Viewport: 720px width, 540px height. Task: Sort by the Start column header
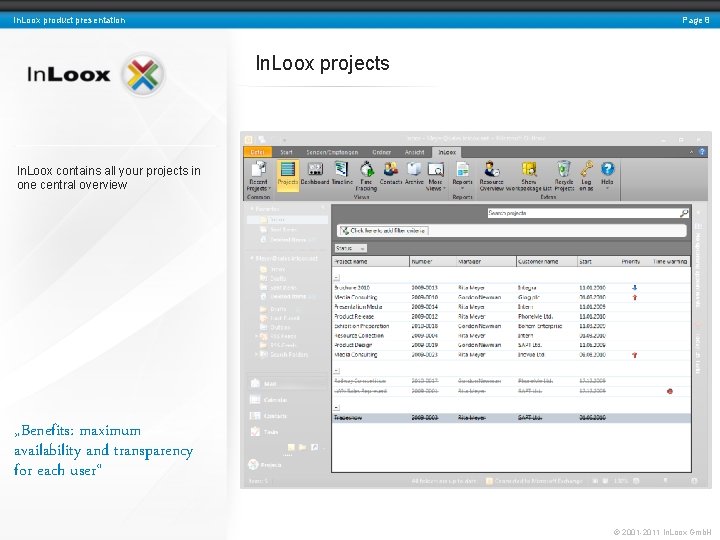point(597,261)
